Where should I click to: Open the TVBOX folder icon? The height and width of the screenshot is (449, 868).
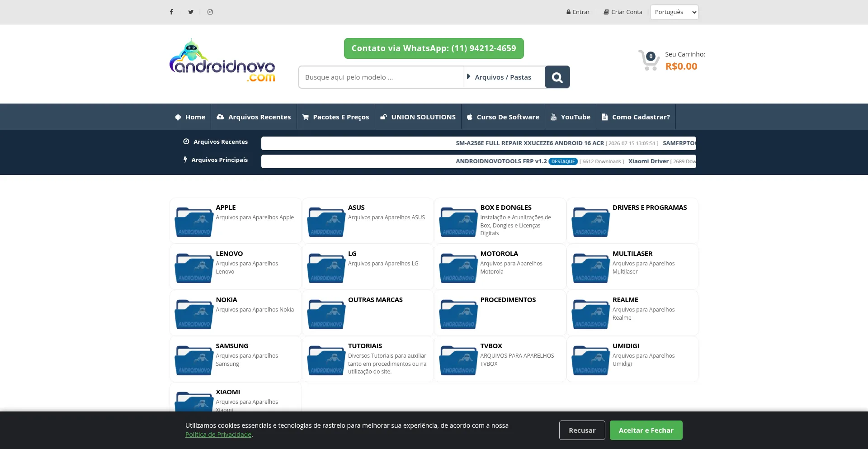[x=458, y=360]
